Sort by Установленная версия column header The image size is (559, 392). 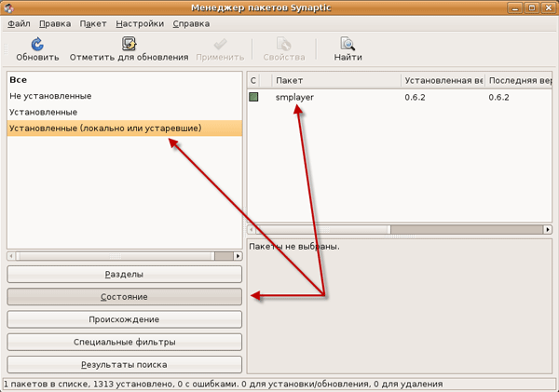click(442, 81)
